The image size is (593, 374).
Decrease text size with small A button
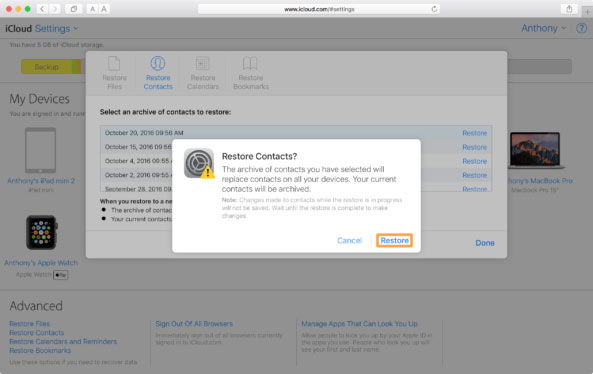coord(92,9)
